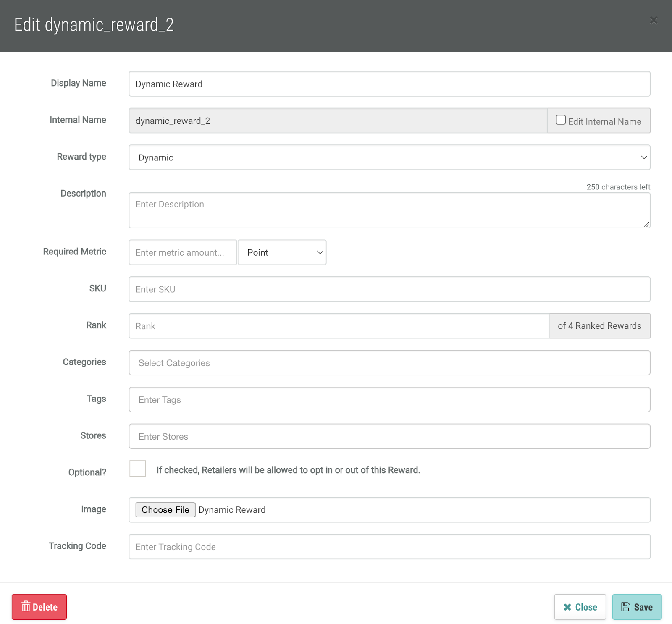Open the Reward type dropdown

click(389, 157)
